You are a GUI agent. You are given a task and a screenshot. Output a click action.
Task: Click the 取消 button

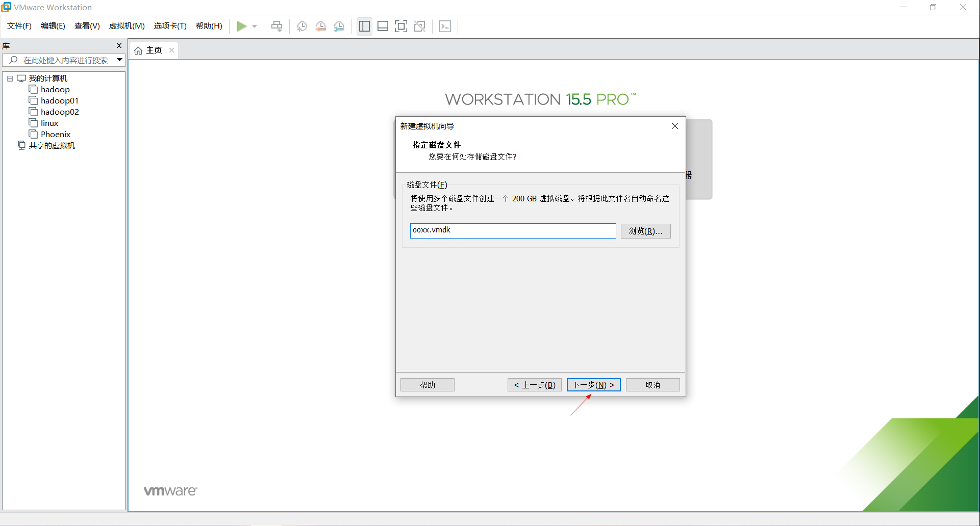click(652, 385)
